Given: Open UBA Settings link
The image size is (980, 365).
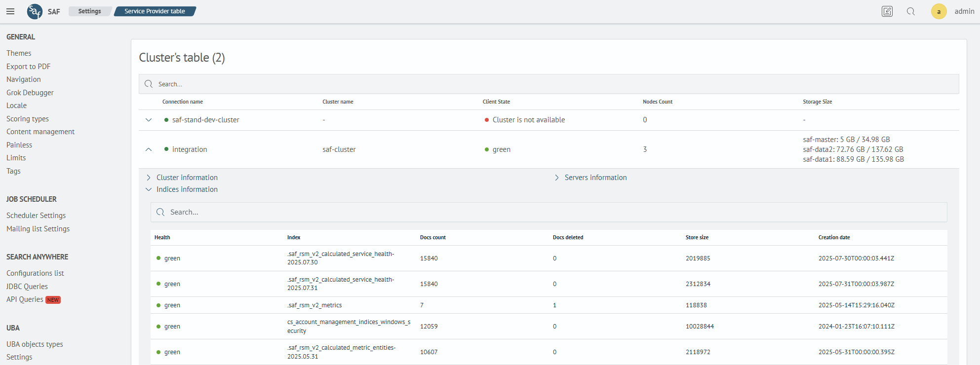Looking at the screenshot, I should click(19, 357).
